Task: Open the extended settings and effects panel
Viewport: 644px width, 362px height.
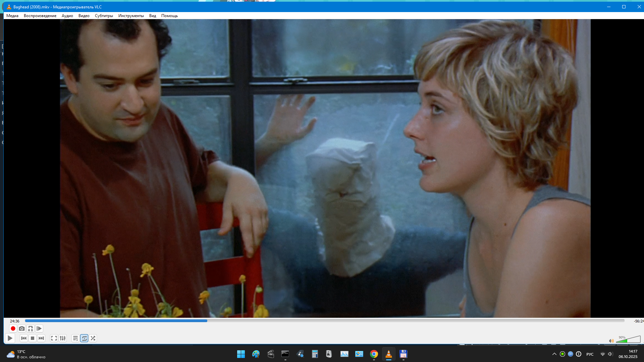Action: 63,338
